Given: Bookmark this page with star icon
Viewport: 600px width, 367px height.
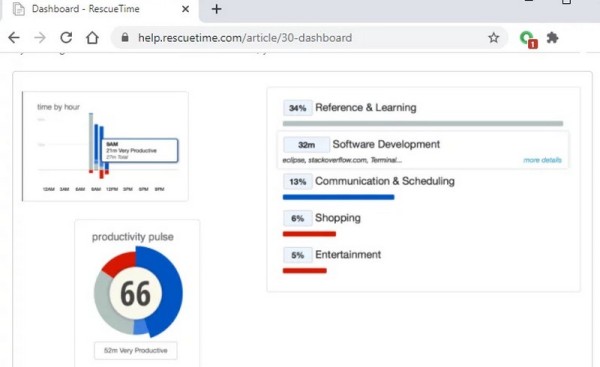Looking at the screenshot, I should (x=494, y=38).
